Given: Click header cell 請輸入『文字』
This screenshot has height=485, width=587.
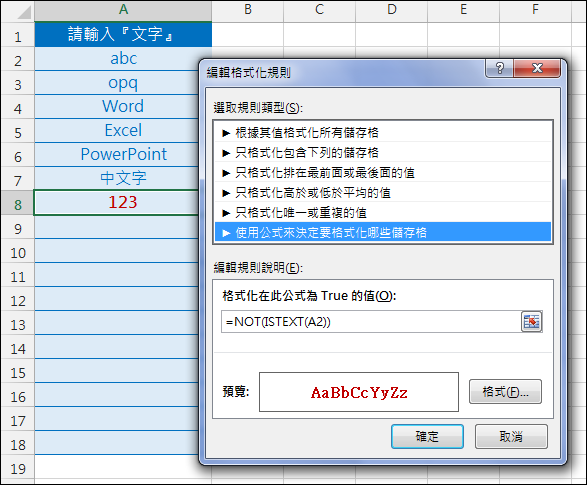Looking at the screenshot, I should pos(123,34).
